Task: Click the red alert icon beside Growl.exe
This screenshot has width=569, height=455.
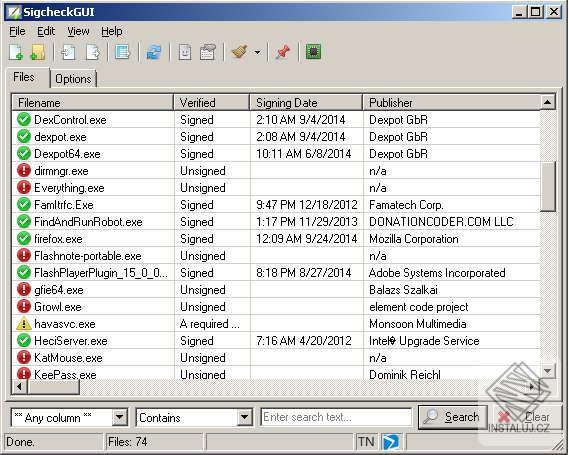Action: [24, 306]
